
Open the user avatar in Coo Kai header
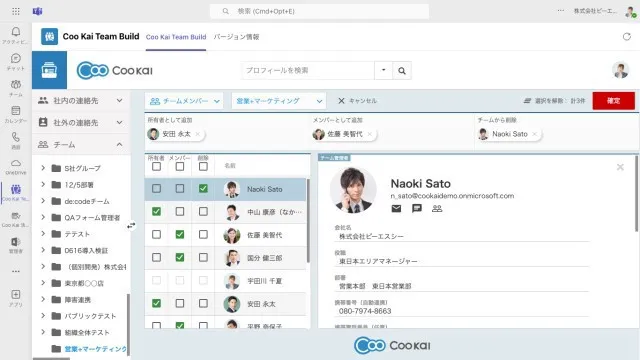620,70
